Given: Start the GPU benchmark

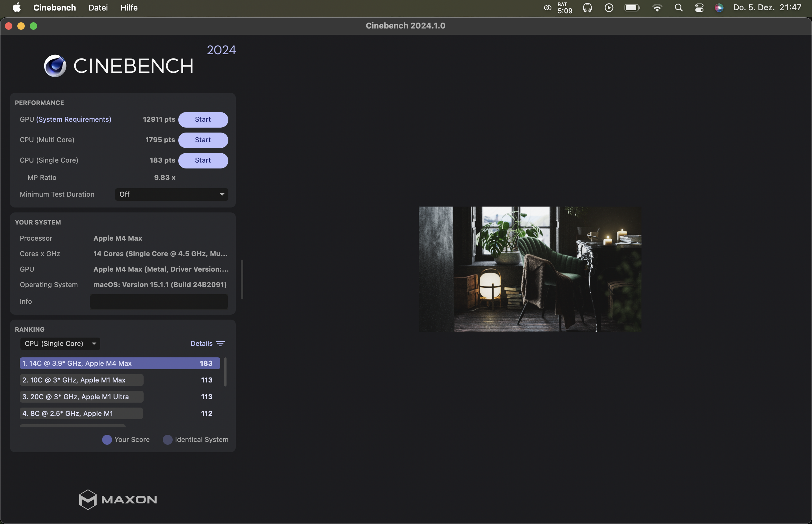Looking at the screenshot, I should coord(203,120).
